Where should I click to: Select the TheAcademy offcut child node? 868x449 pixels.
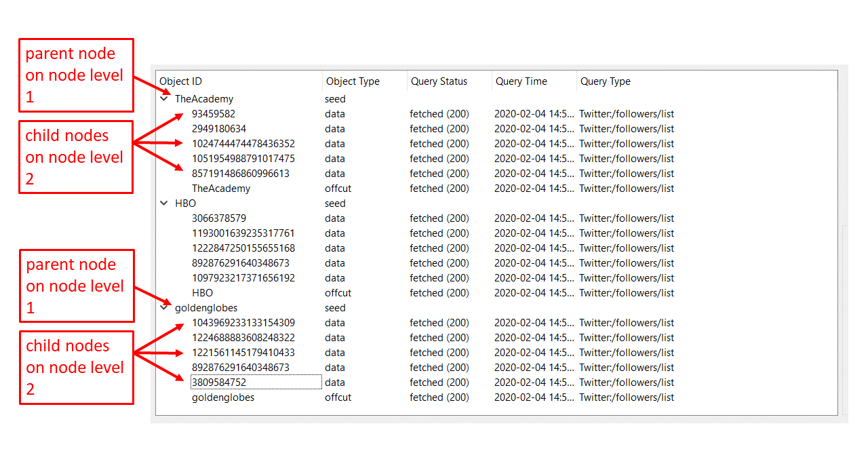pyautogui.click(x=221, y=189)
